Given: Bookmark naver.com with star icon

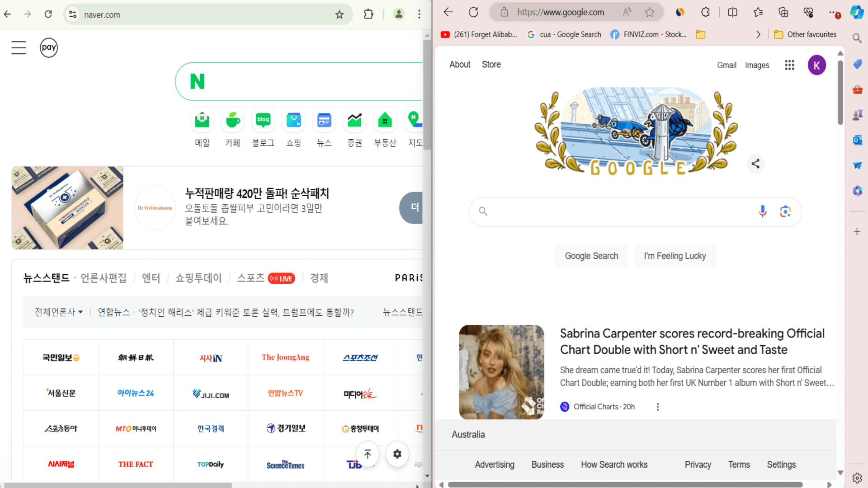Looking at the screenshot, I should click(x=340, y=14).
